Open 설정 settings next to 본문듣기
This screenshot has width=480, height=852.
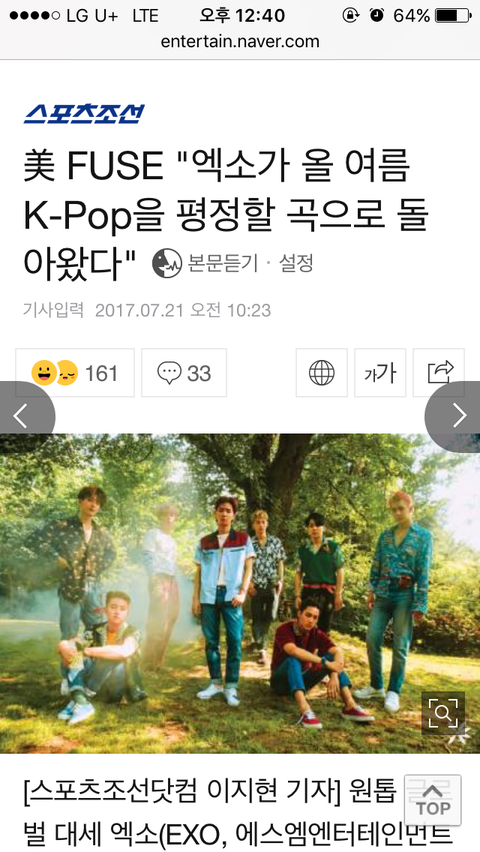(296, 264)
